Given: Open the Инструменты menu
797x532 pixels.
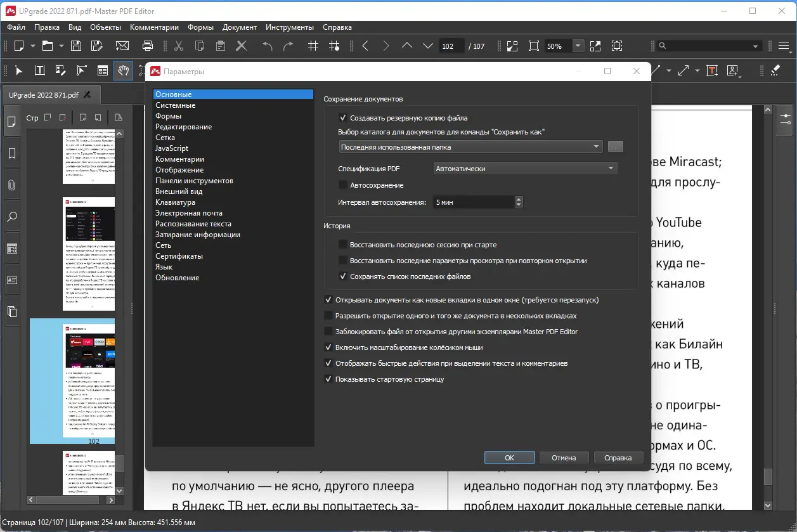Looking at the screenshot, I should coord(290,27).
